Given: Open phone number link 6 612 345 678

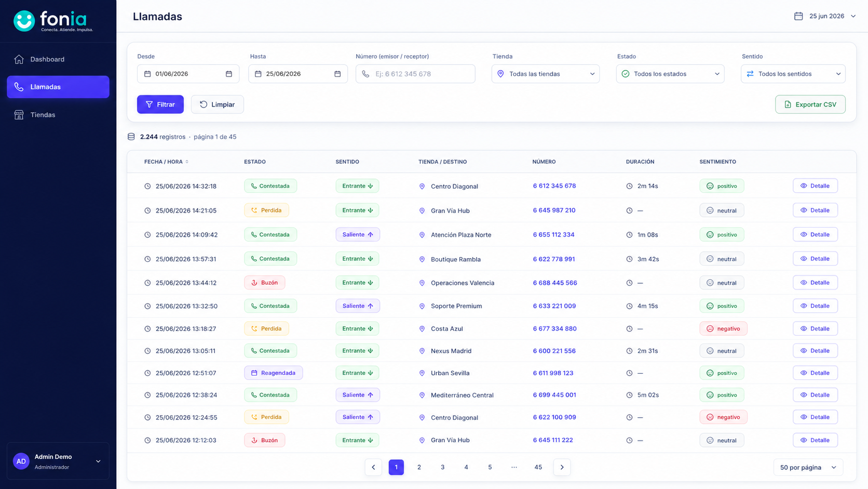Looking at the screenshot, I should tap(554, 186).
